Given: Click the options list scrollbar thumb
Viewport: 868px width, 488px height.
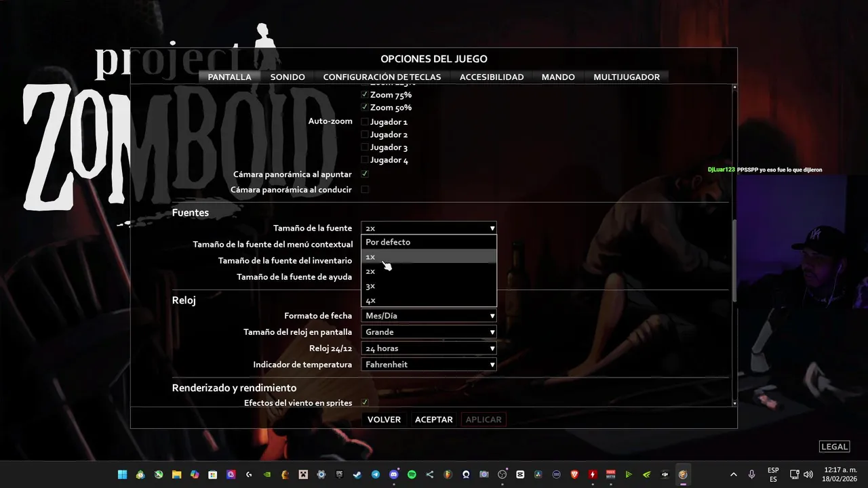Looking at the screenshot, I should pyautogui.click(x=734, y=261).
